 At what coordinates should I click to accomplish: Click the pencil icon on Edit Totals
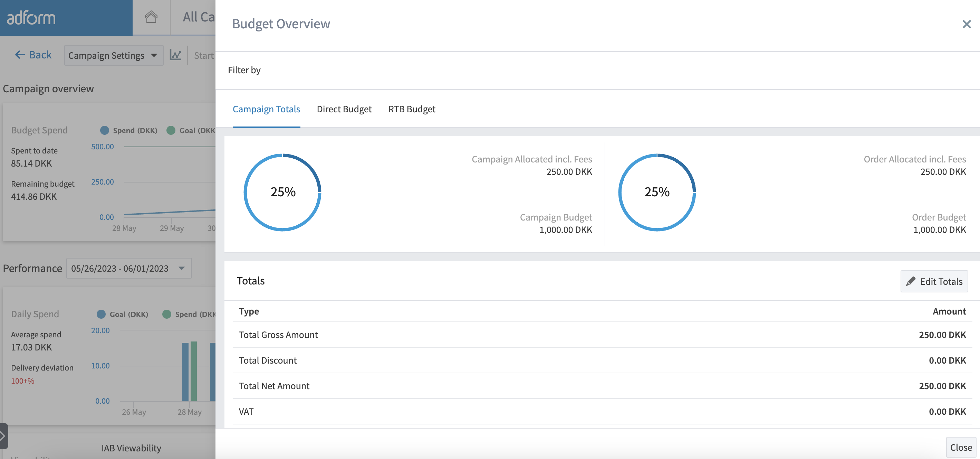[911, 281]
